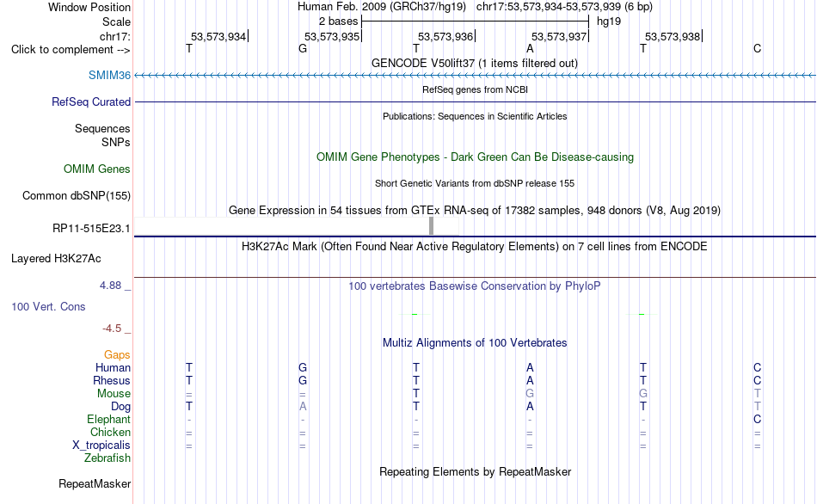Image resolution: width=817 pixels, height=504 pixels.
Task: Click the Elephant species label
Action: tap(108, 419)
